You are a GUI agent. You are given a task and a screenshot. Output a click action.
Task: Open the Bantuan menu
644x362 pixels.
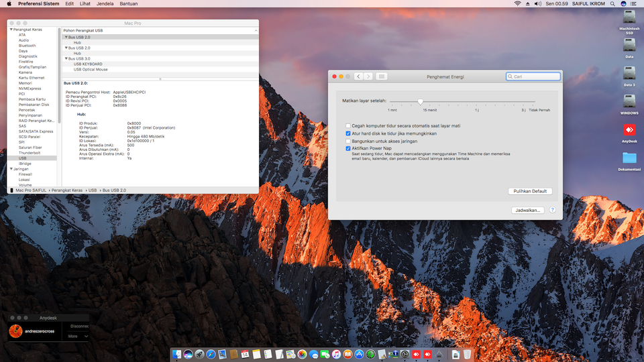coord(129,4)
